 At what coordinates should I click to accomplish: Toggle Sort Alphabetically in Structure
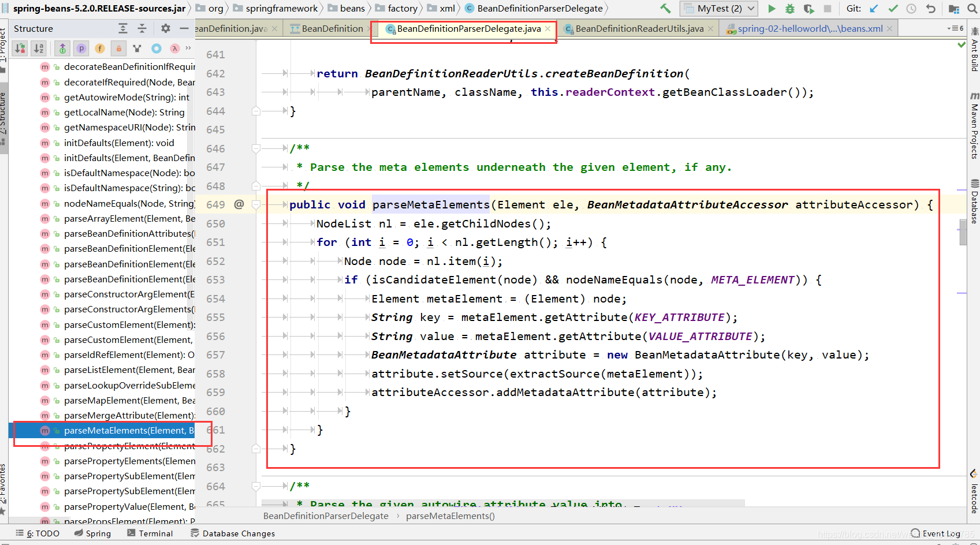39,48
